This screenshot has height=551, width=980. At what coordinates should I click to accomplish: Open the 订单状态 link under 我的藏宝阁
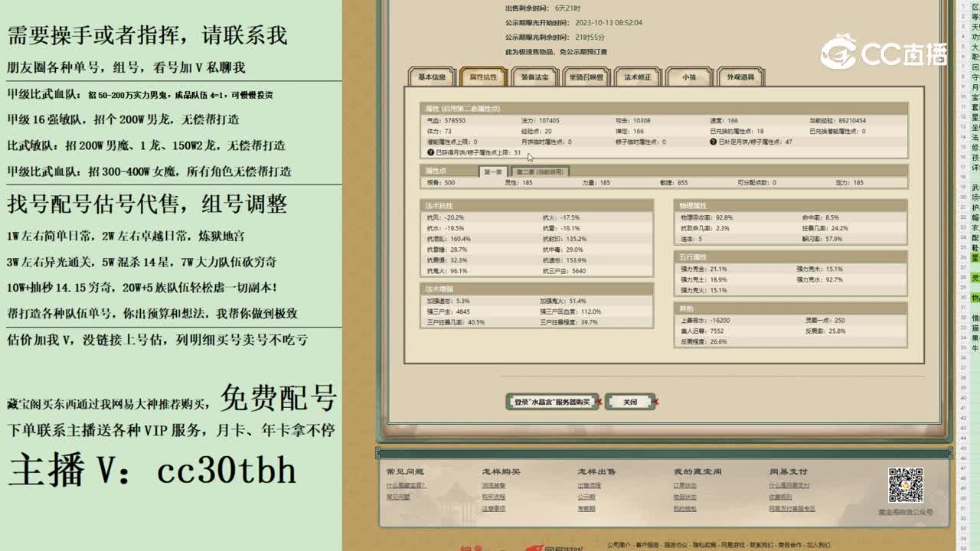[685, 485]
